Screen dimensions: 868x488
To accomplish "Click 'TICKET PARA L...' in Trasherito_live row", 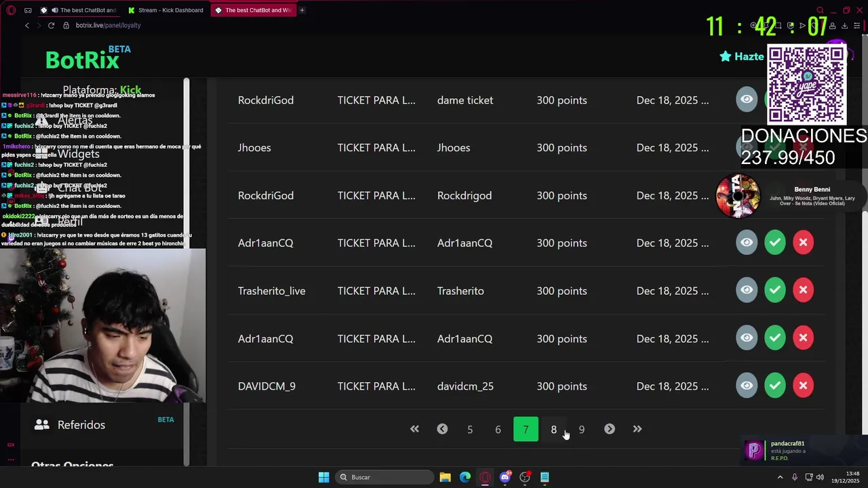I will click(x=376, y=291).
